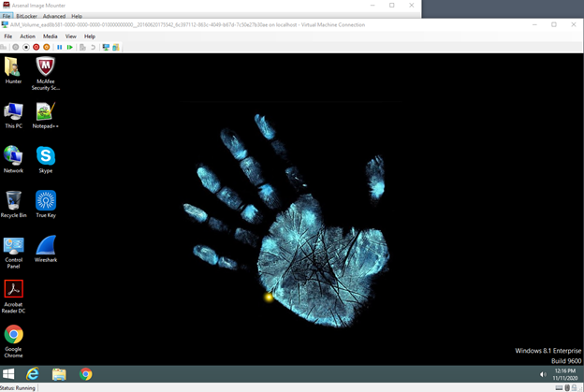584x392 pixels.
Task: Select the This PC desktop icon
Action: [13, 115]
